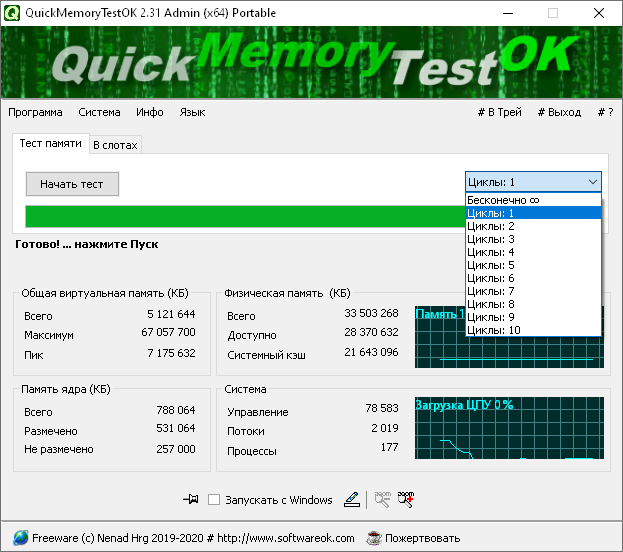623x552 pixels.
Task: Click the globe icon in the status bar
Action: (x=21, y=538)
